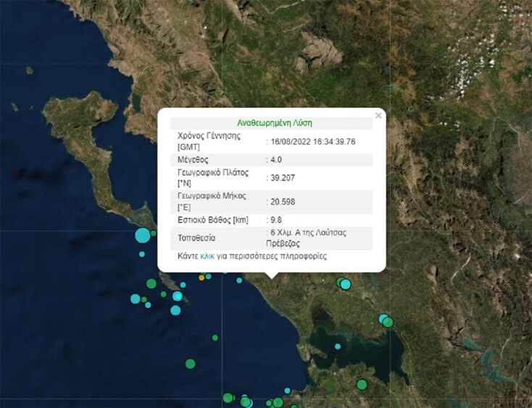This screenshot has width=532, height=408.
Task: Close the earthquake info popup
Action: pyautogui.click(x=378, y=115)
